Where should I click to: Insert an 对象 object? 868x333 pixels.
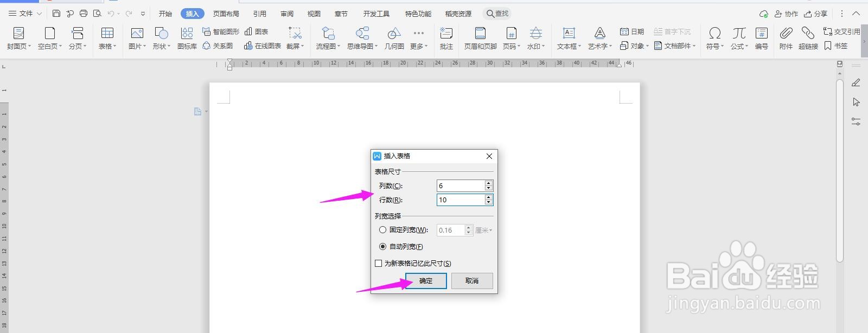click(634, 46)
